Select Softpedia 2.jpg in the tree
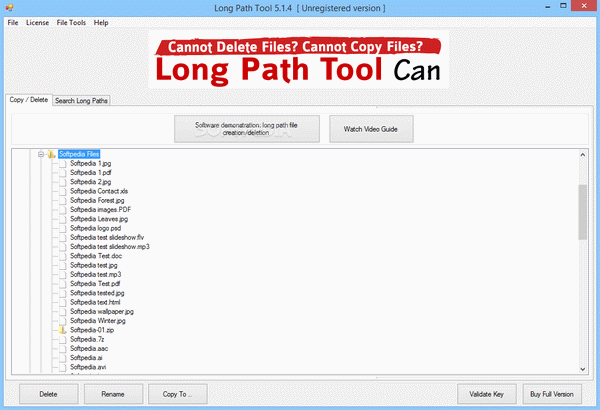 91,182
